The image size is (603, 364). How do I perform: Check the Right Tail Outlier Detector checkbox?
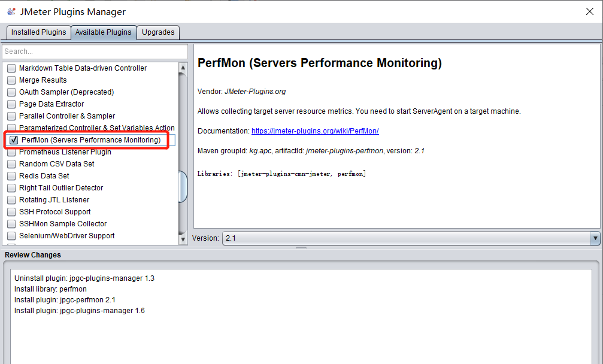click(11, 188)
